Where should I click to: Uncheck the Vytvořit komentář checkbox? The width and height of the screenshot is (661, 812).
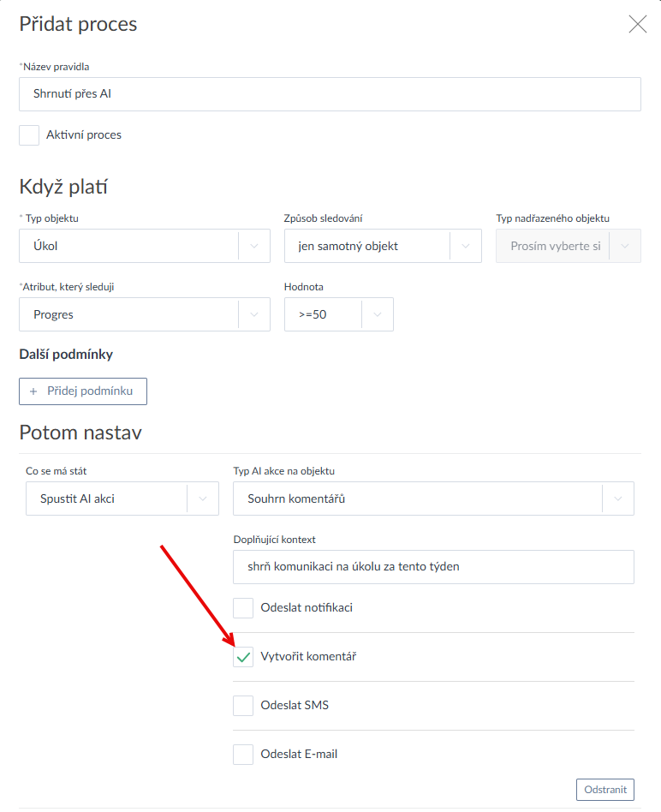[x=244, y=657]
